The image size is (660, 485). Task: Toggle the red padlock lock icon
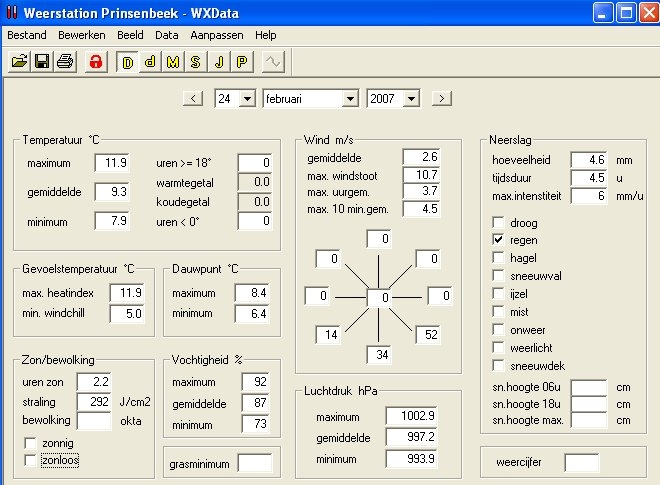point(96,62)
